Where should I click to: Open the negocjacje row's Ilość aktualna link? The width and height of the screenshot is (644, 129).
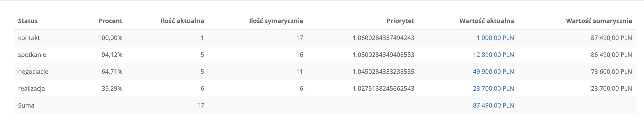202,71
